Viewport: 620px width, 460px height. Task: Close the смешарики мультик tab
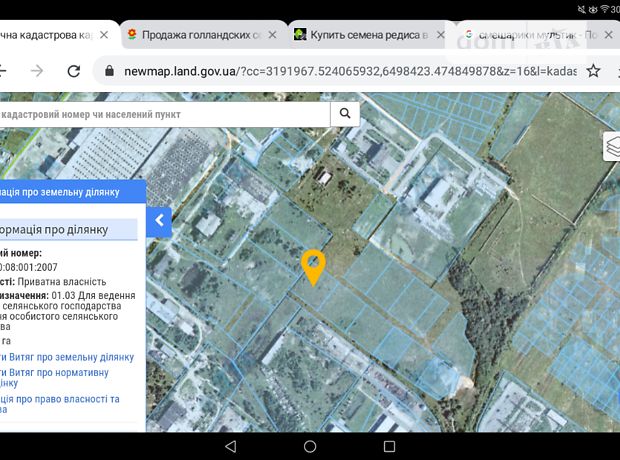[609, 35]
